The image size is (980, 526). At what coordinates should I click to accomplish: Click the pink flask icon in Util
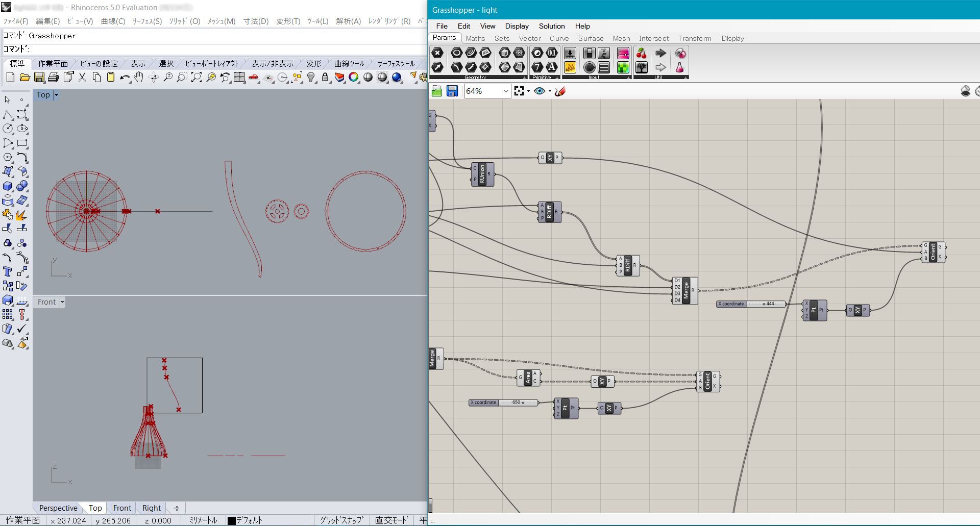pyautogui.click(x=680, y=67)
